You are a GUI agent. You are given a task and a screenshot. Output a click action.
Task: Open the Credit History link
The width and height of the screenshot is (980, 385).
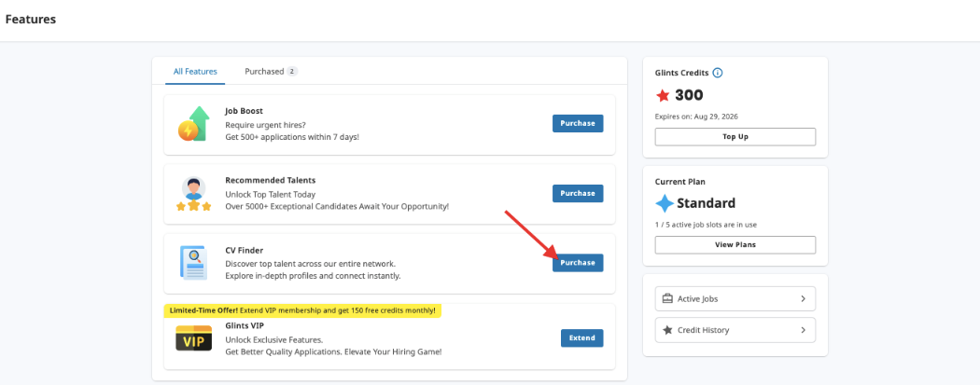click(x=735, y=330)
